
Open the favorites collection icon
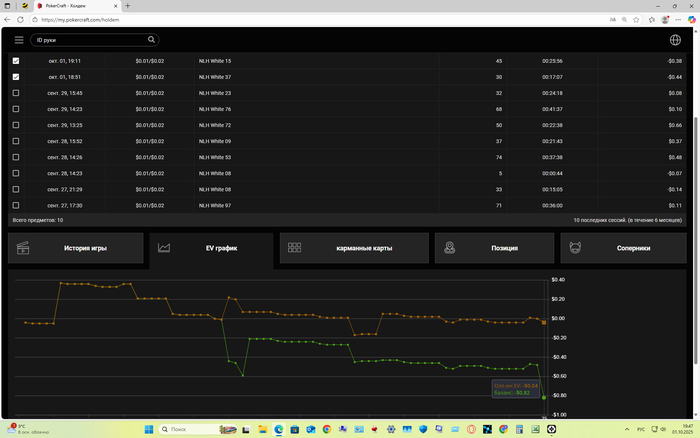click(652, 20)
